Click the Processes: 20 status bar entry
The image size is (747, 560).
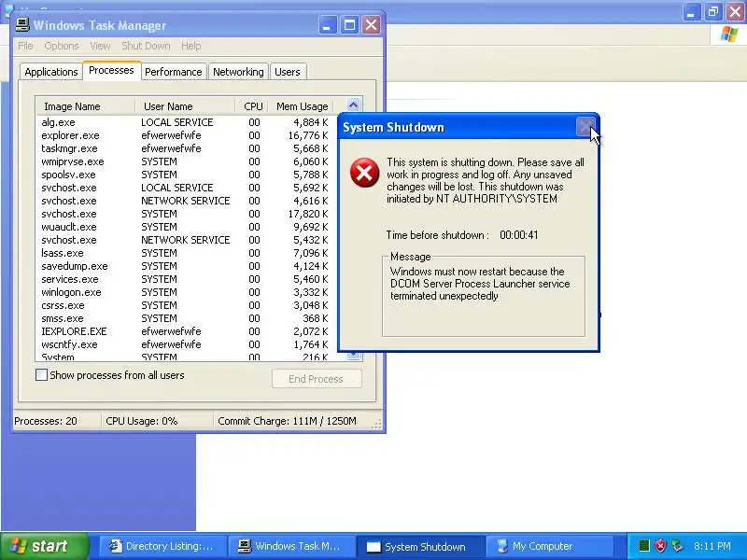click(56, 422)
